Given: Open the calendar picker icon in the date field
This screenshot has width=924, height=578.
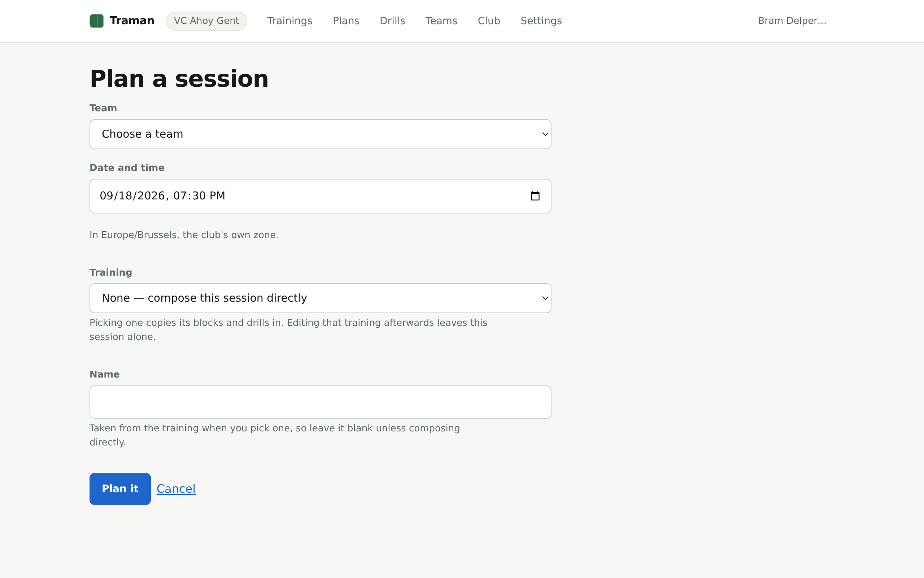Looking at the screenshot, I should [535, 196].
